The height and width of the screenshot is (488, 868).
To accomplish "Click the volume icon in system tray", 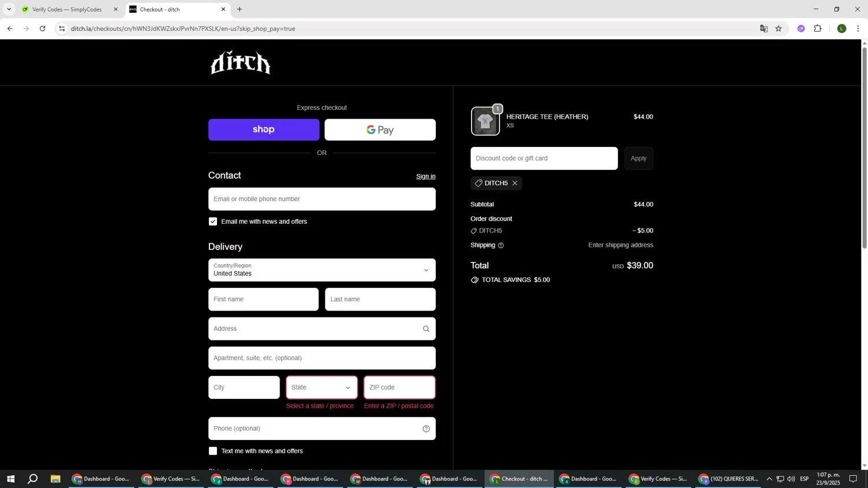I will 791,479.
